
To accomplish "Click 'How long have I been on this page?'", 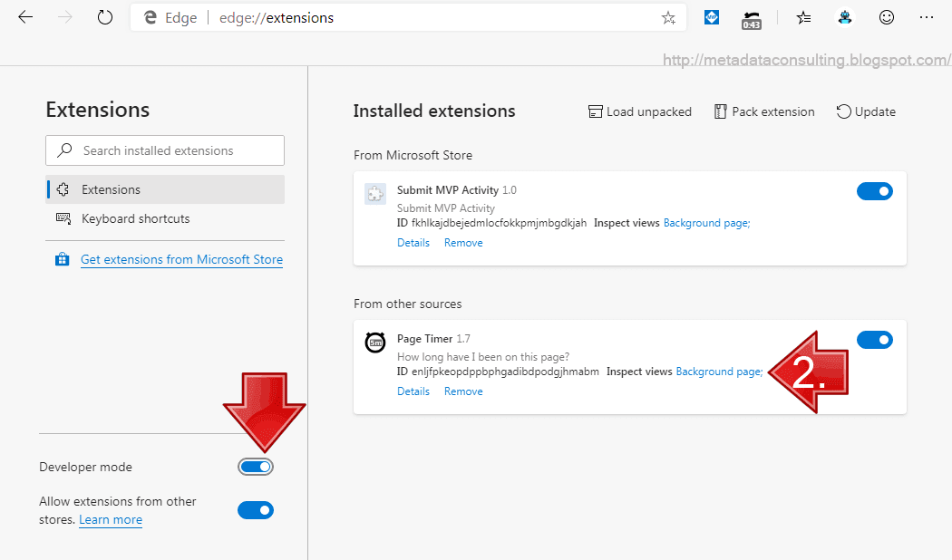I will [483, 357].
